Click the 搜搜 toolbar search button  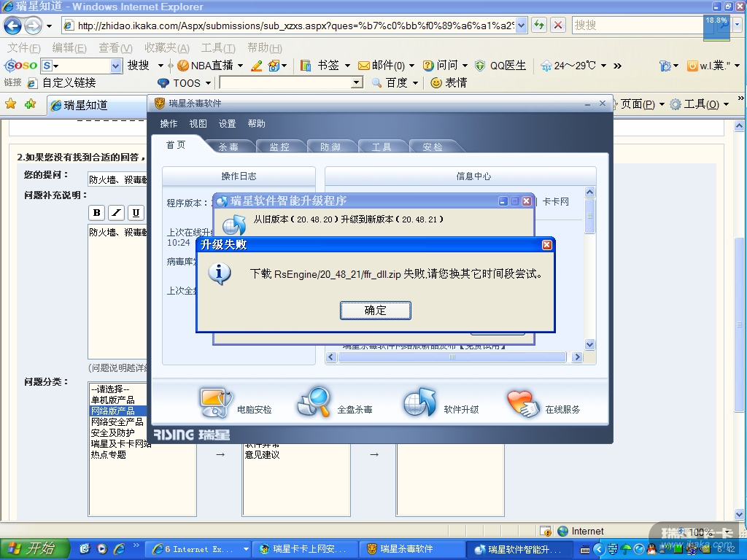tap(139, 65)
